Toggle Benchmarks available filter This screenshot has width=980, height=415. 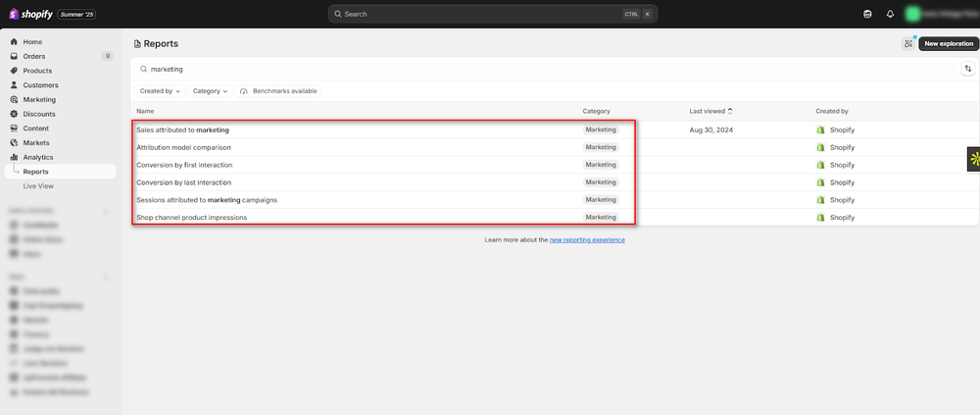point(278,91)
